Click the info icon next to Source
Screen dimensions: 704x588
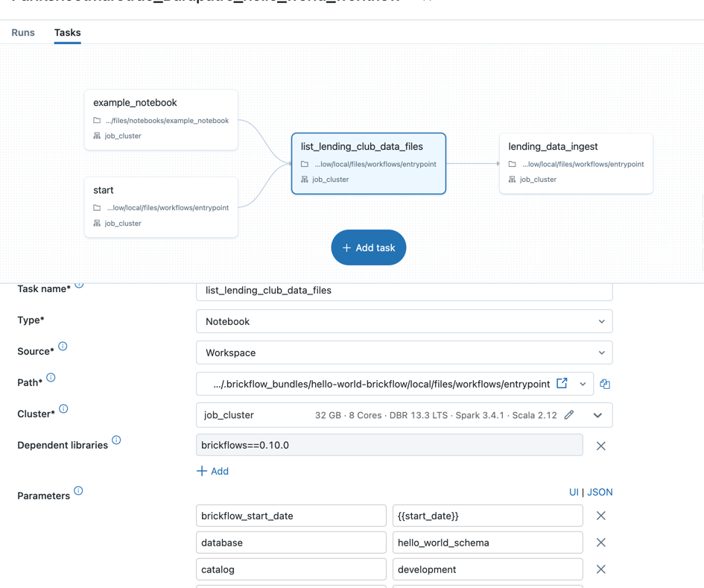tap(63, 347)
